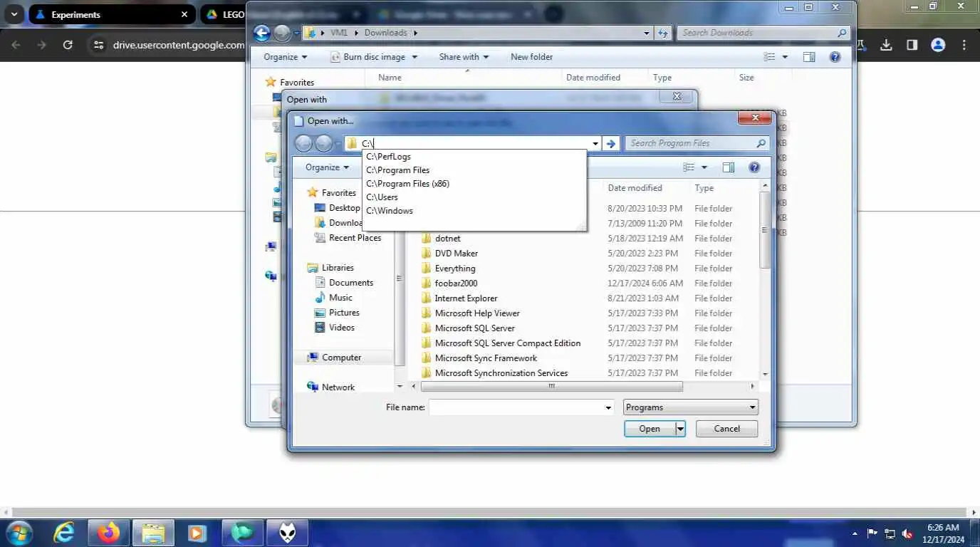Screen dimensions: 980x547
Task: Launch Internet Explorer from the taskbar
Action: [64, 533]
